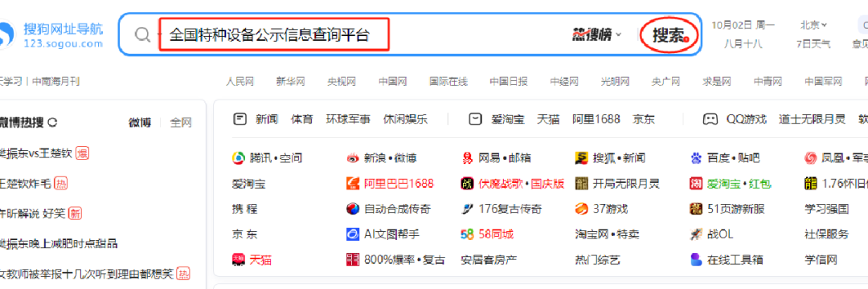Open the 国际在线 link
The image size is (868, 289).
(x=448, y=82)
